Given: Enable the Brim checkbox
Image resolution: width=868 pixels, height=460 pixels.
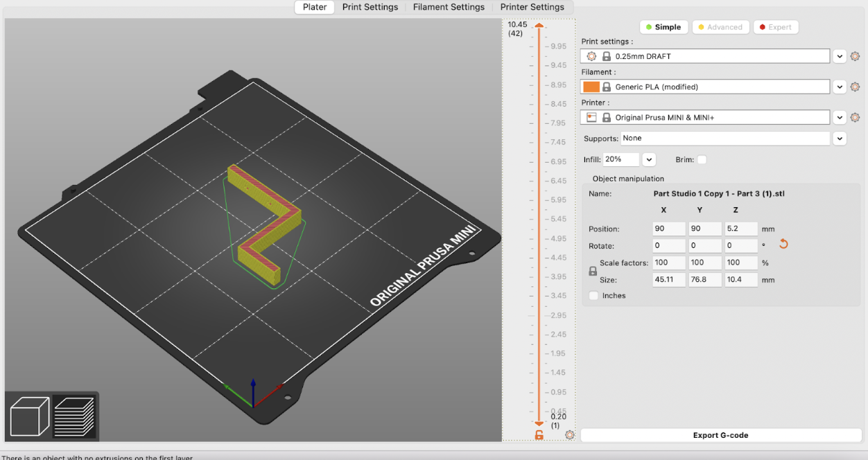Looking at the screenshot, I should [702, 160].
